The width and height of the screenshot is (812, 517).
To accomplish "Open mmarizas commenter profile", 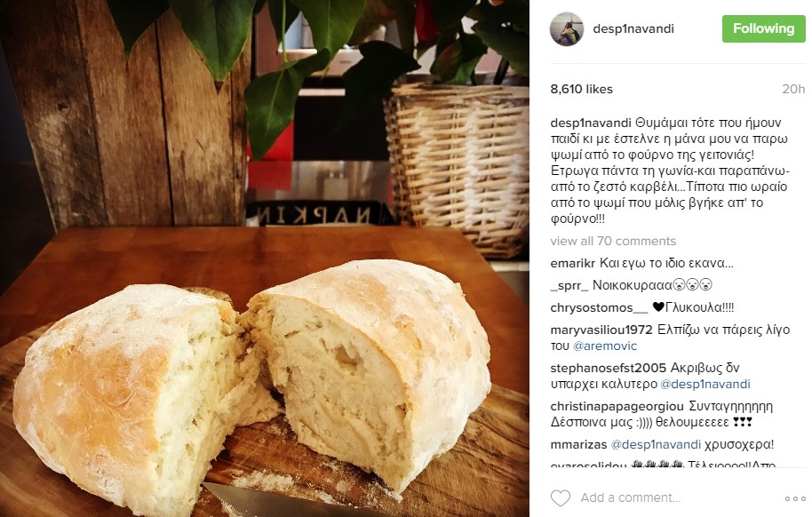I will [578, 444].
